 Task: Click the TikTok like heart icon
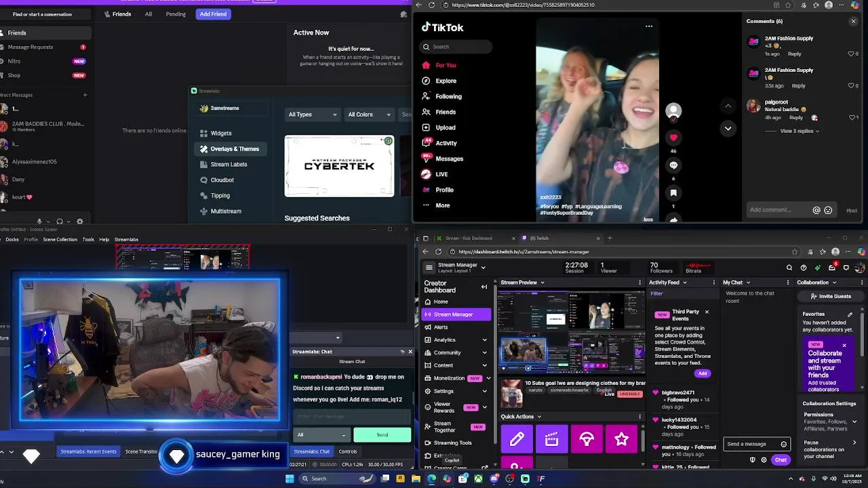(x=673, y=138)
